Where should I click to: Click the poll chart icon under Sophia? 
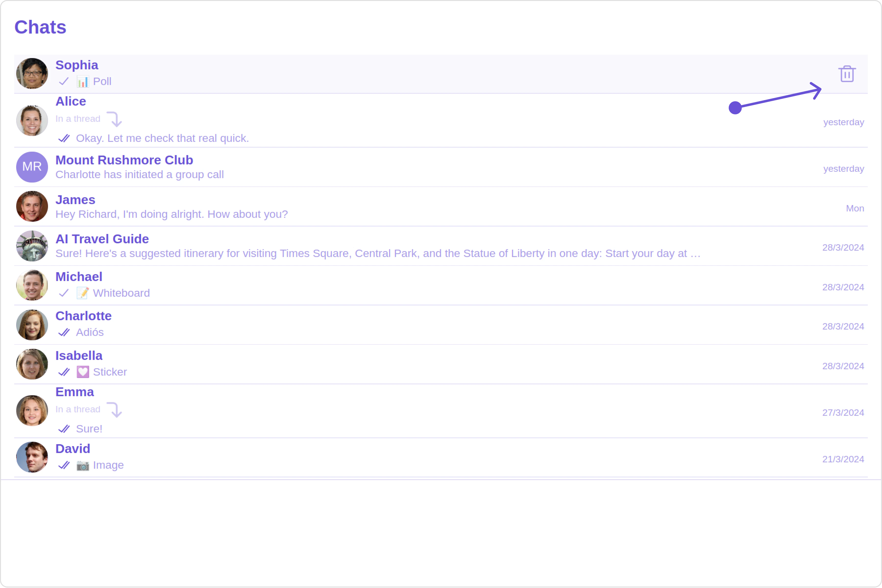pos(83,82)
